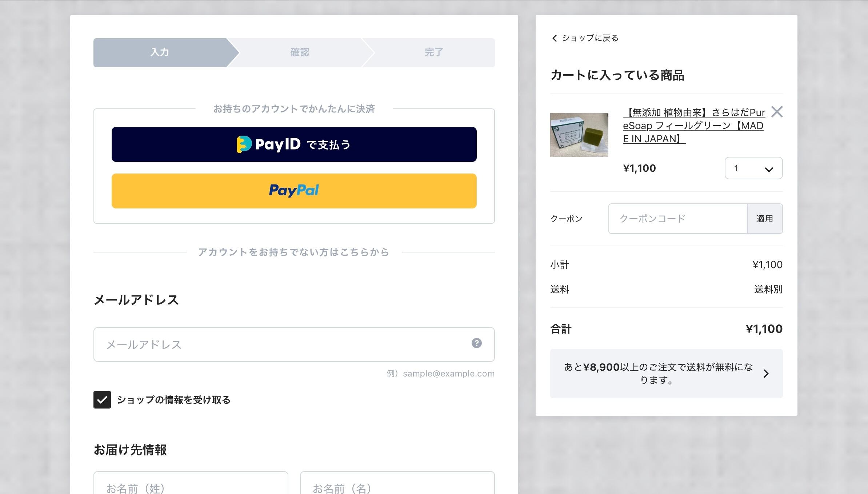
Task: Click the お名前（名） first name field
Action: (397, 486)
